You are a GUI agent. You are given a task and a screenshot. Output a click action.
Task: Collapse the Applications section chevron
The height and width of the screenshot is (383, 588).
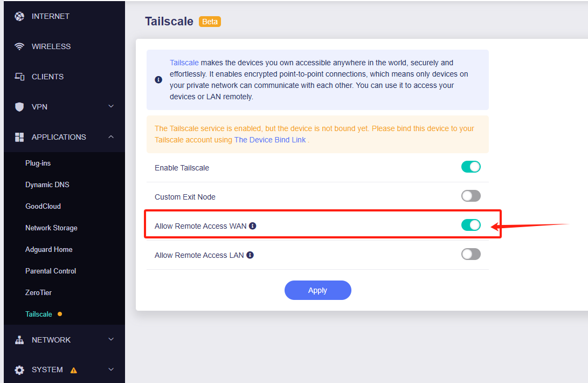[111, 136]
